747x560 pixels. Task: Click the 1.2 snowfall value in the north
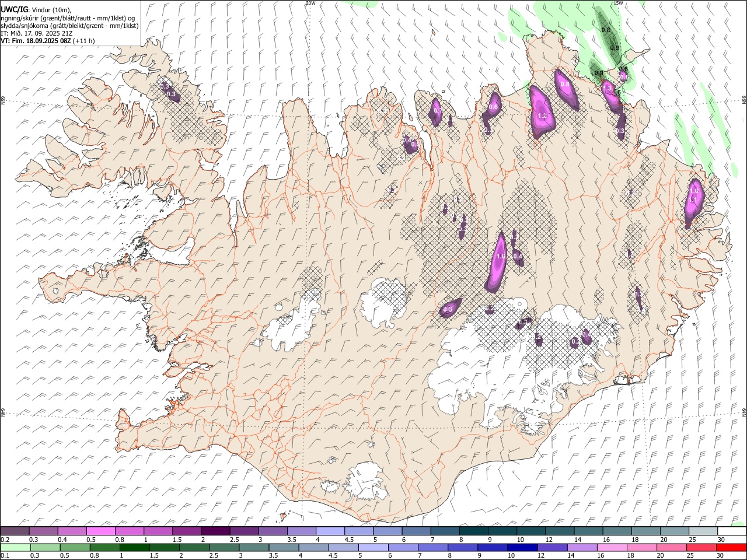click(x=542, y=116)
